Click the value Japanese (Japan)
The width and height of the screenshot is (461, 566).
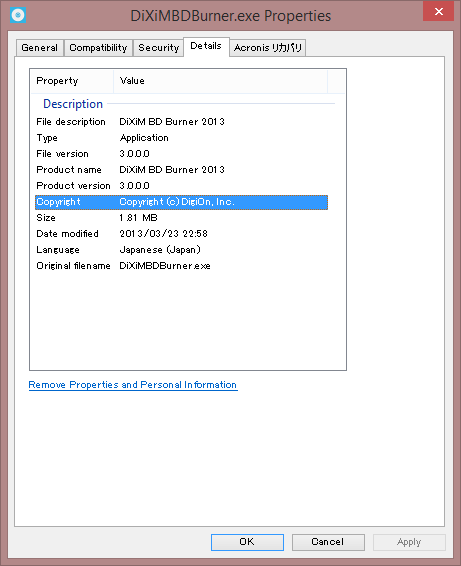pyautogui.click(x=160, y=250)
